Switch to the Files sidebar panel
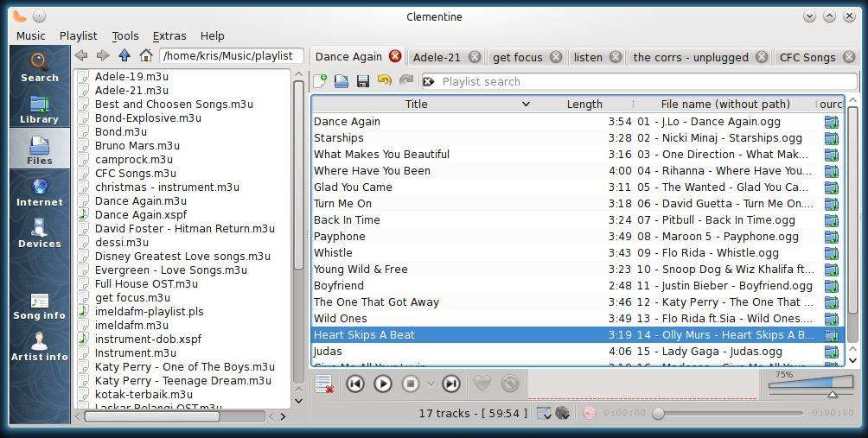Screen dimensions: 868x438 click(39, 149)
